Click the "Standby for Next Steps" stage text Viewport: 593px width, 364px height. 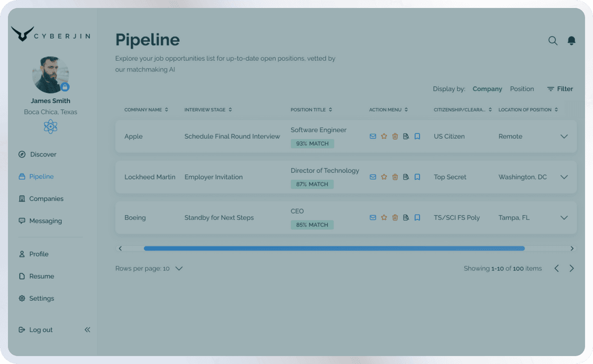pyautogui.click(x=219, y=217)
